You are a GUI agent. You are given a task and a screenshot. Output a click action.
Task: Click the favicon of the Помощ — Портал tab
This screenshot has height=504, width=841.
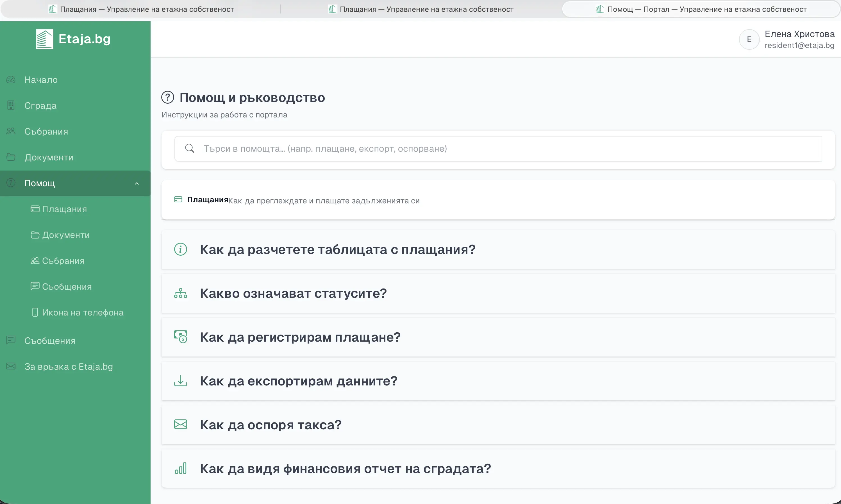point(600,9)
